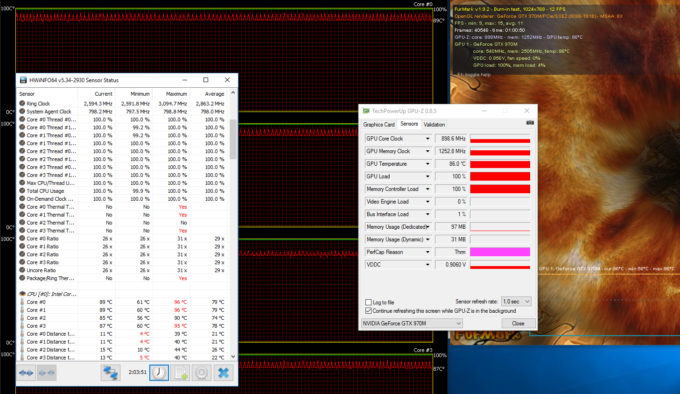Viewport: 680px width, 394px height.
Task: Open Memory Controller Load dropdown arrow
Action: click(x=427, y=189)
